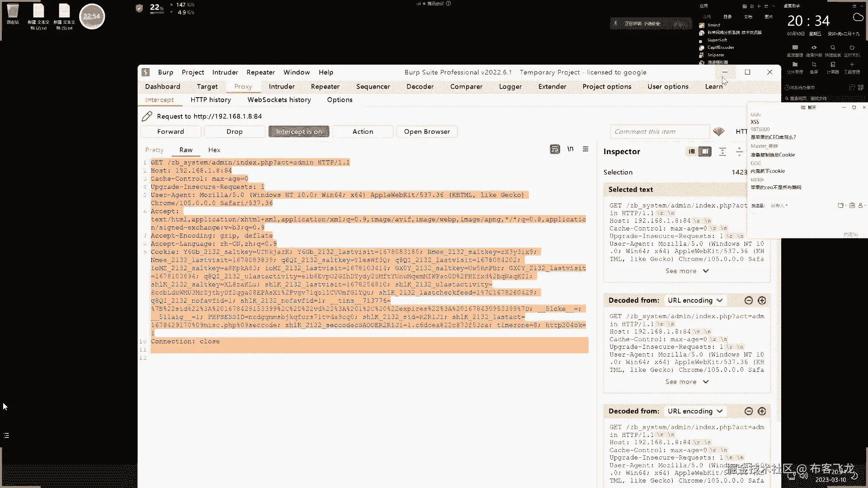Toggle non-printable characters \n display
This screenshot has height=488, width=868.
[x=571, y=149]
